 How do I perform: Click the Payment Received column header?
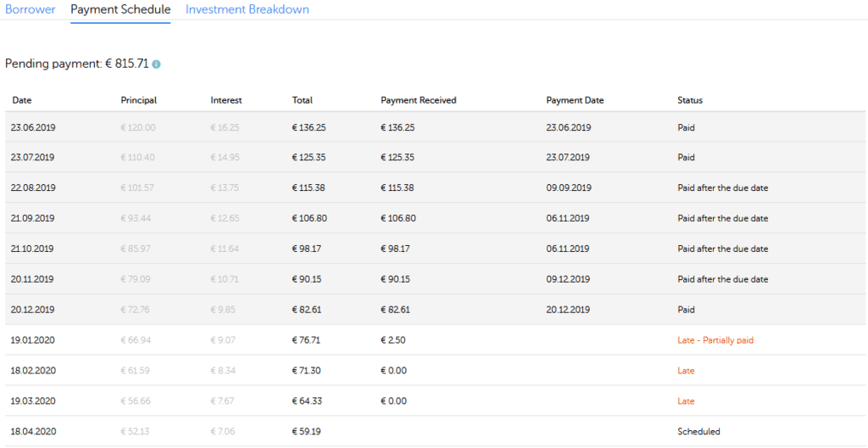419,100
